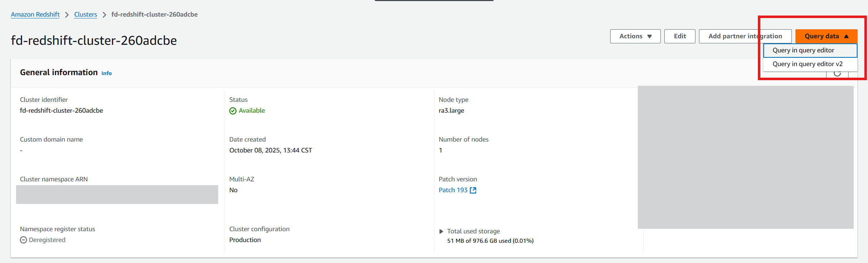
Task: Open the Info link beside General information
Action: (107, 73)
